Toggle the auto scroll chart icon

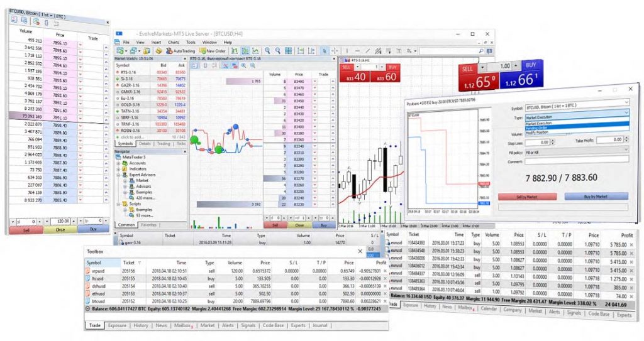pos(301,51)
